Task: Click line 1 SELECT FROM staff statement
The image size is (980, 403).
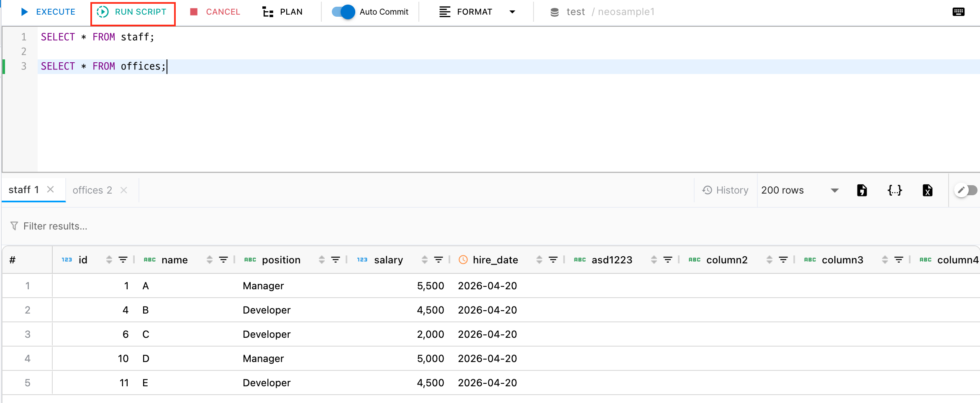Action: [x=97, y=37]
